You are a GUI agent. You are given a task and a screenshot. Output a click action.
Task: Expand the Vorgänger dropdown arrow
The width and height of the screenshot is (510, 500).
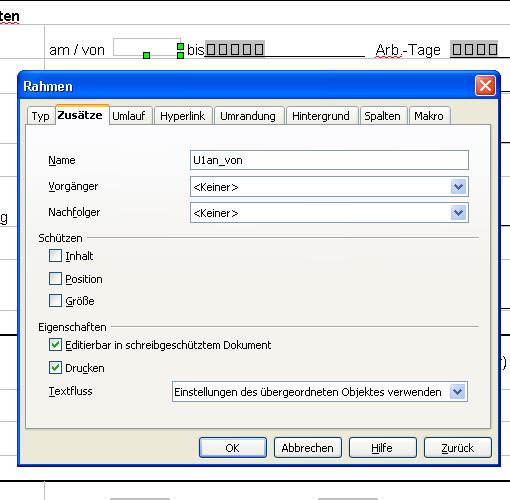(x=459, y=187)
